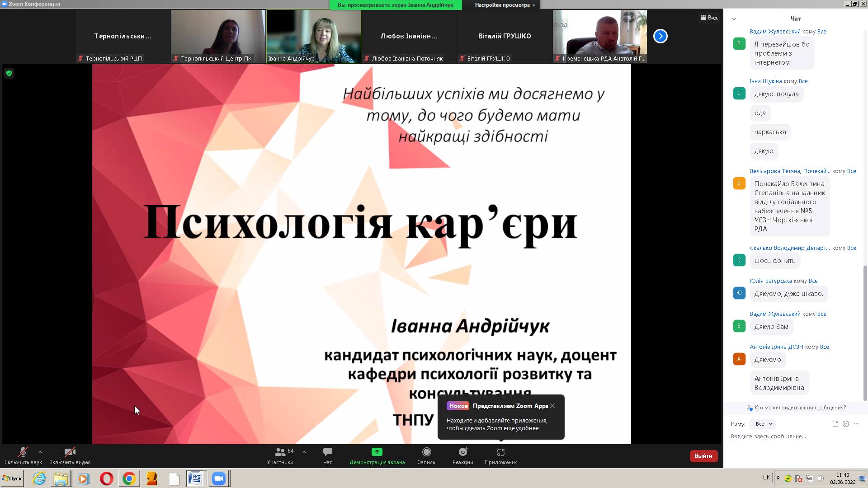Click sender name Антонів Ірина ДСЗН
This screenshot has width=868, height=488.
click(776, 347)
